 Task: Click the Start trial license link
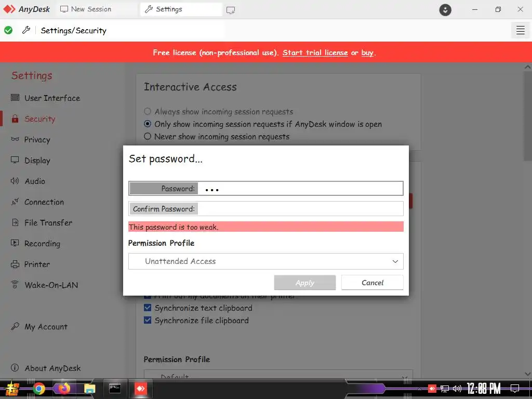315,52
